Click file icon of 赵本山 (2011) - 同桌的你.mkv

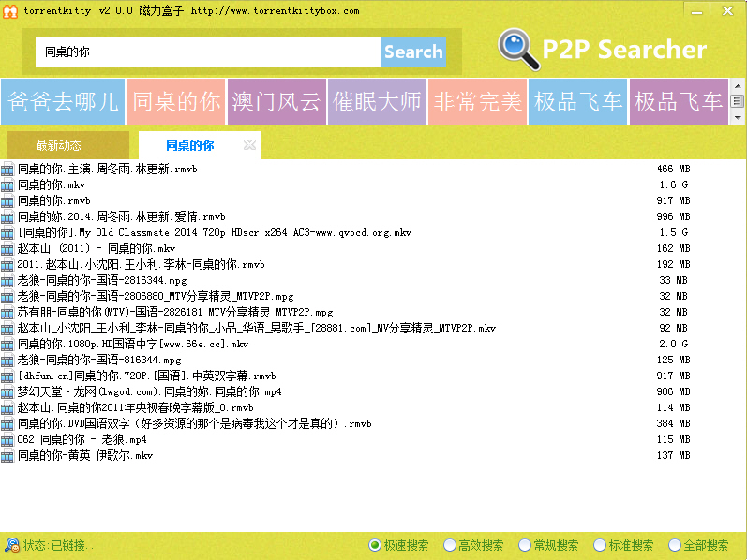pos(8,249)
